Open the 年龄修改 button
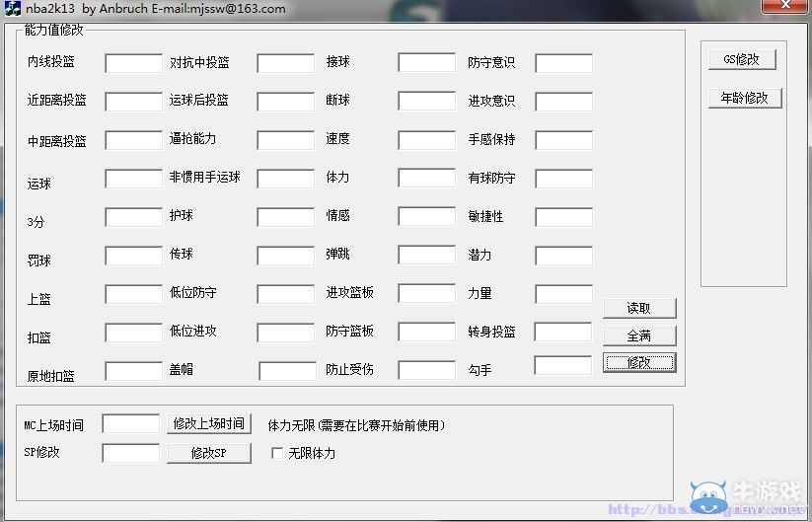 (x=745, y=98)
